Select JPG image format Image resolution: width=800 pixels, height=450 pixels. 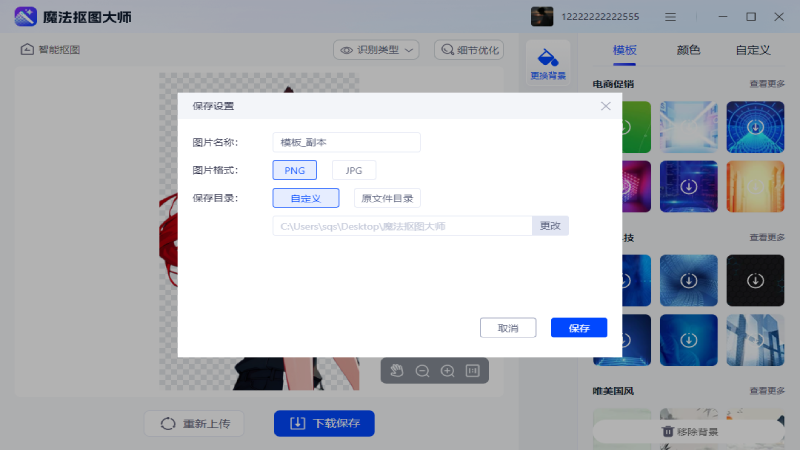point(354,170)
